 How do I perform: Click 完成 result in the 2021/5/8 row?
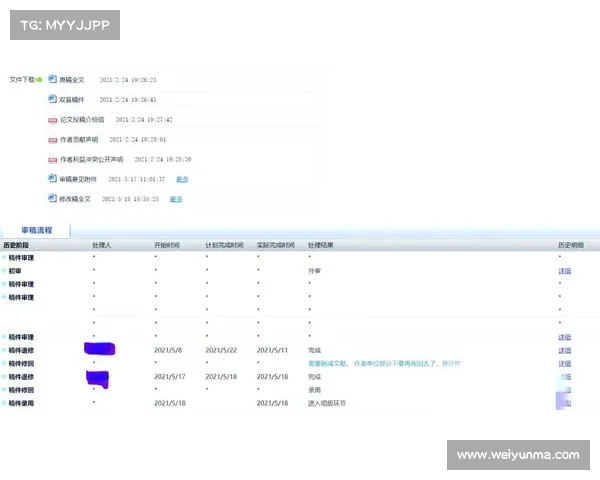314,350
